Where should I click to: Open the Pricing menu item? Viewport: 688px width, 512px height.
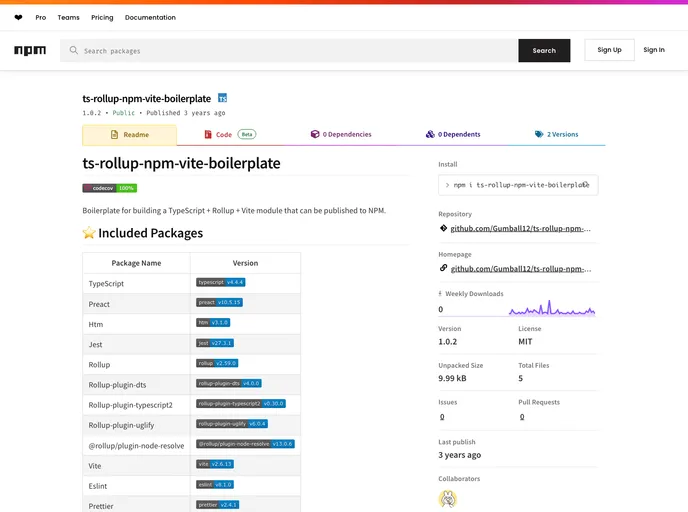(102, 18)
